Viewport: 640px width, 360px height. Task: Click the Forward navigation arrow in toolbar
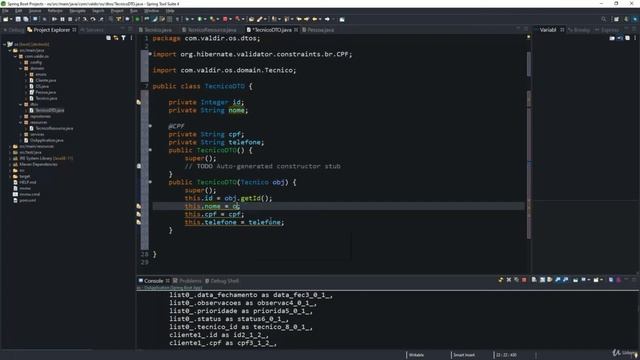tap(327, 19)
